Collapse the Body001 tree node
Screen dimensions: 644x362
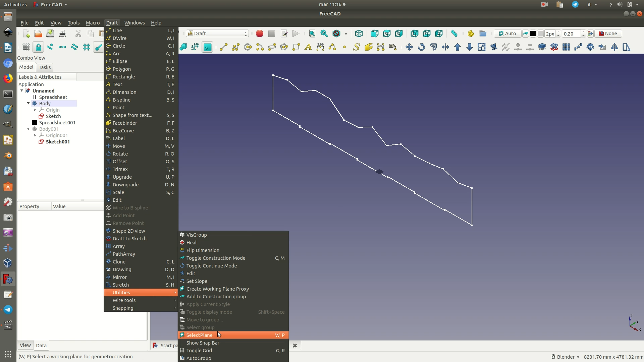[x=29, y=129]
